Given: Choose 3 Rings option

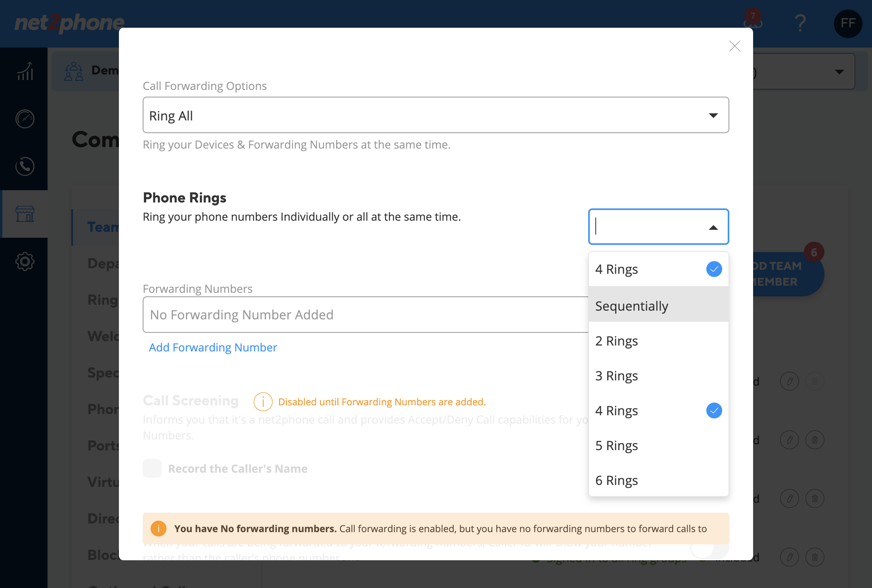Looking at the screenshot, I should 658,376.
